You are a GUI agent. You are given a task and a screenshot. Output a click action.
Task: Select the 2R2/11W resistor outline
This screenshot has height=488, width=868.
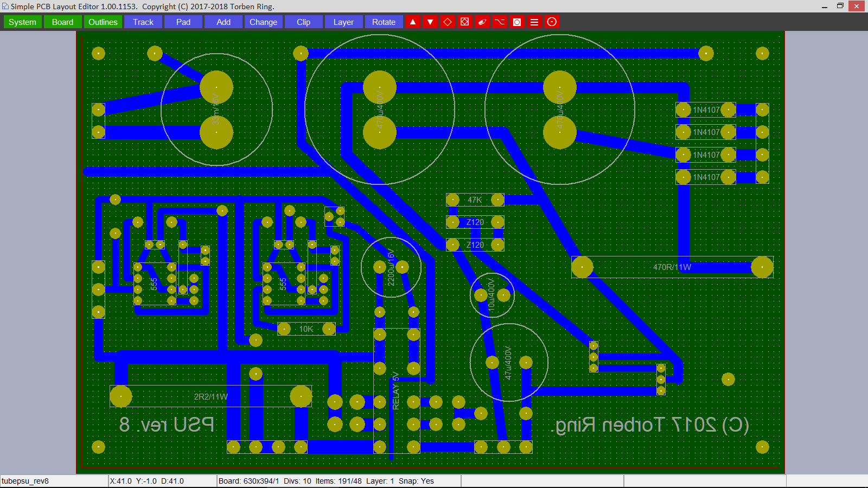click(210, 396)
